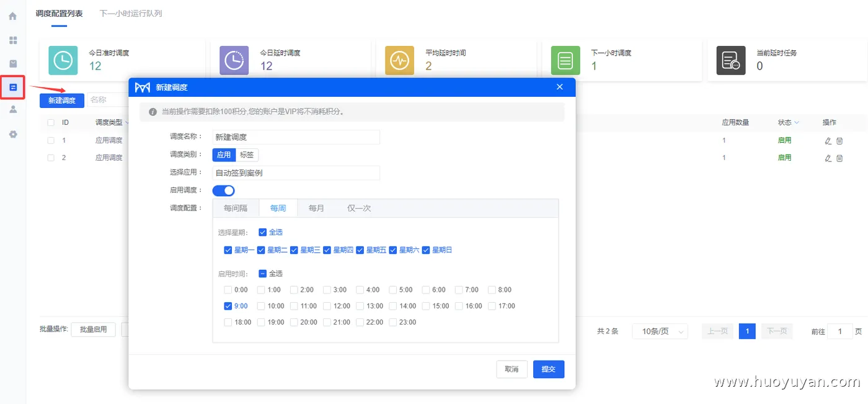Screen dimensions: 868x404
Task: Check the 20:00 time checkbox
Action: coord(294,322)
